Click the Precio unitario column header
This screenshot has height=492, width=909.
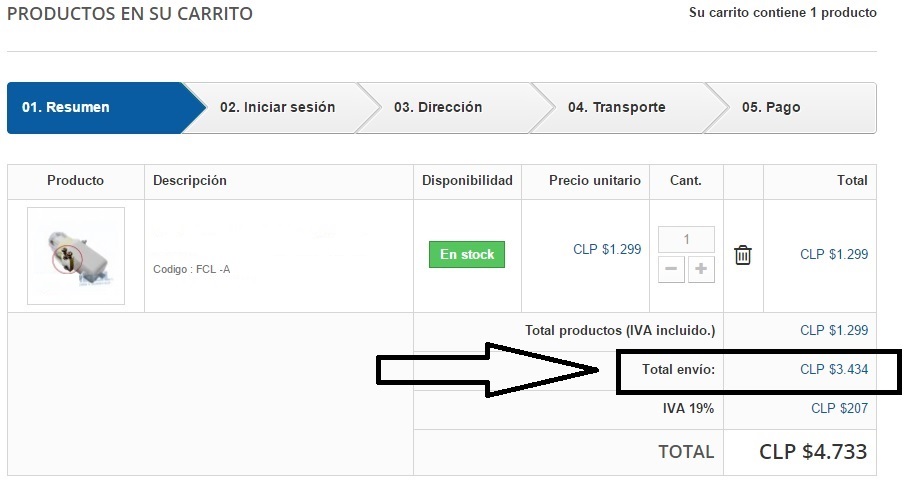click(x=594, y=181)
